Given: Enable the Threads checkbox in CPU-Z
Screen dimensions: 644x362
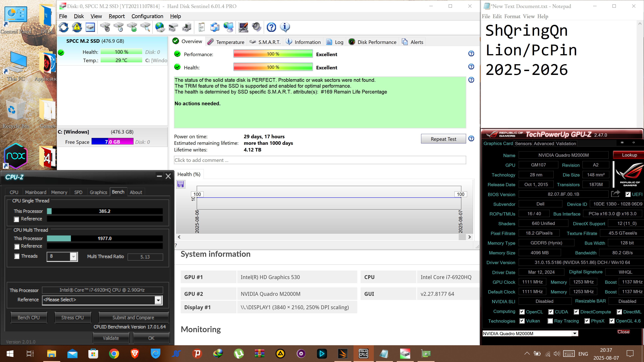Looking at the screenshot, I should (16, 256).
